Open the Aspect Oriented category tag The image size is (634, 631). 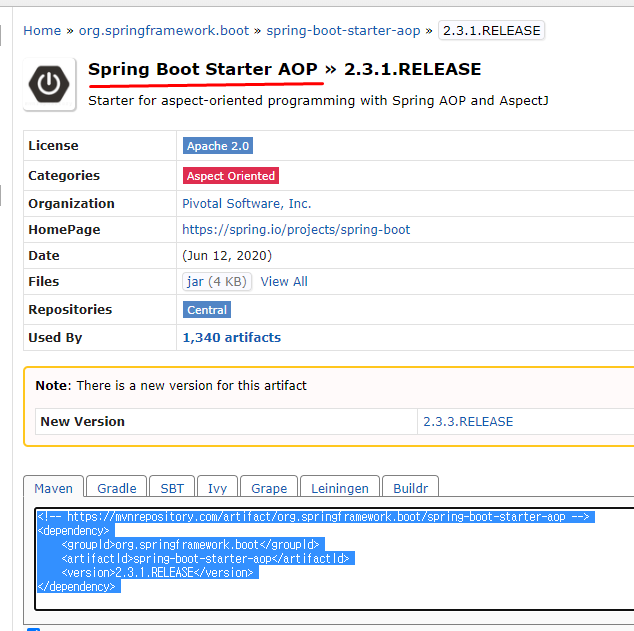[231, 175]
